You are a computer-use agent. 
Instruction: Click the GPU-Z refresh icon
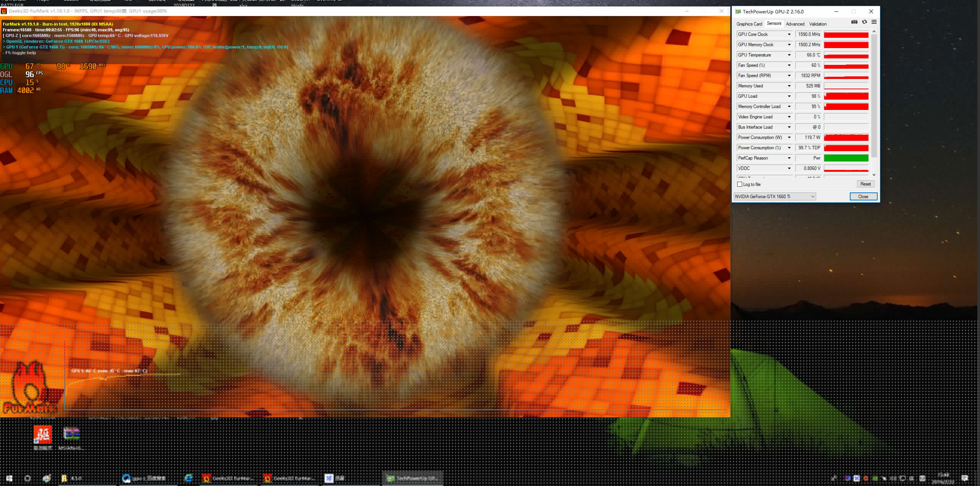(x=864, y=22)
